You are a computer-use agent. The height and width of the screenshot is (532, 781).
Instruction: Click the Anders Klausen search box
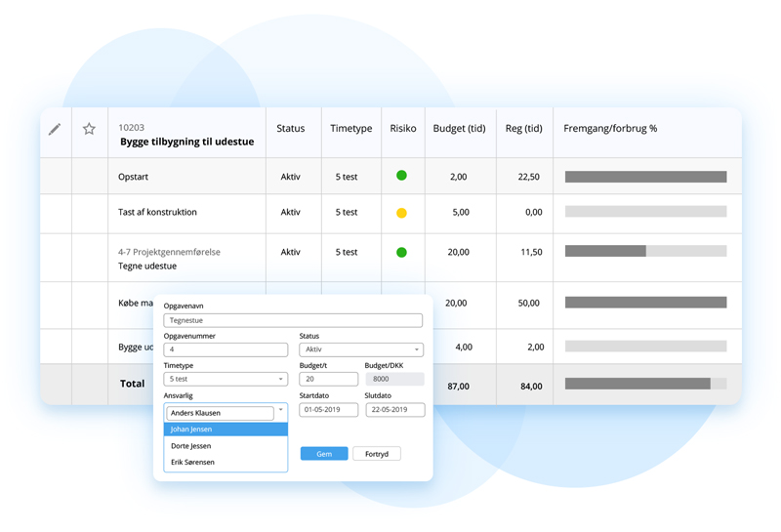pyautogui.click(x=221, y=413)
